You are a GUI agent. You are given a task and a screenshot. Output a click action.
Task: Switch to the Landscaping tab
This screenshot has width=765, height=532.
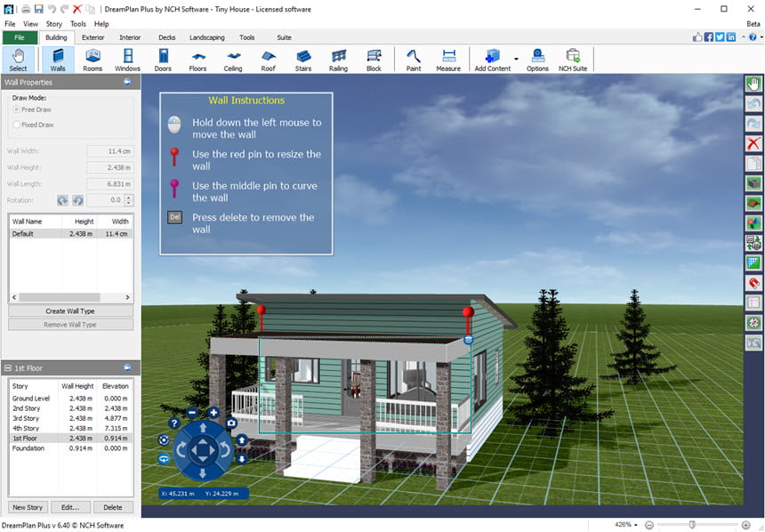tap(207, 37)
